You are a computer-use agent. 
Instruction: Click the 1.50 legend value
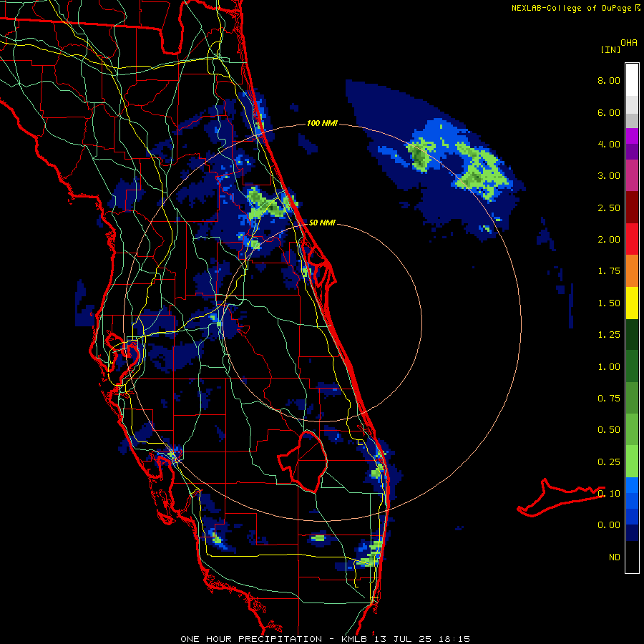[x=609, y=303]
